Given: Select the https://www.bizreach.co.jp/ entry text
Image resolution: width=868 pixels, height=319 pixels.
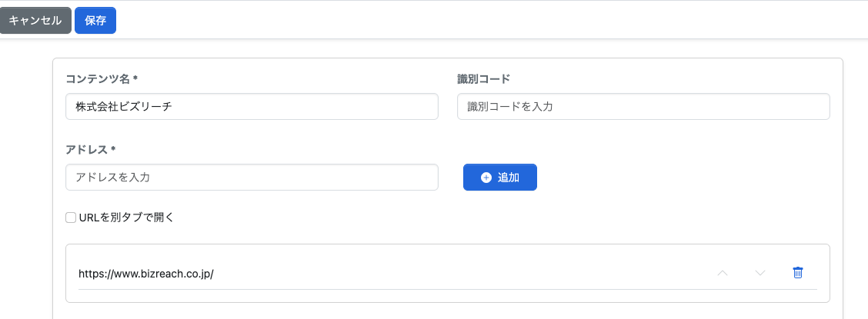Looking at the screenshot, I should [x=146, y=274].
